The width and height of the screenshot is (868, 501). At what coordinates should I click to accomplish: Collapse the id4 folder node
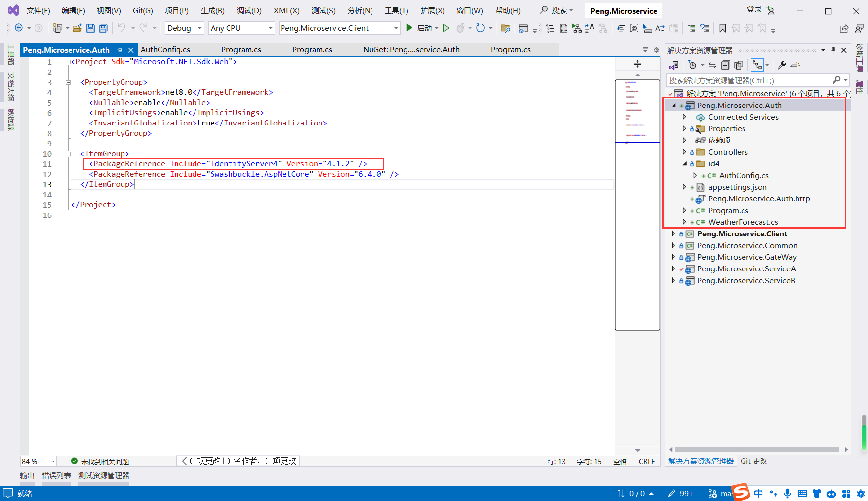pyautogui.click(x=685, y=164)
